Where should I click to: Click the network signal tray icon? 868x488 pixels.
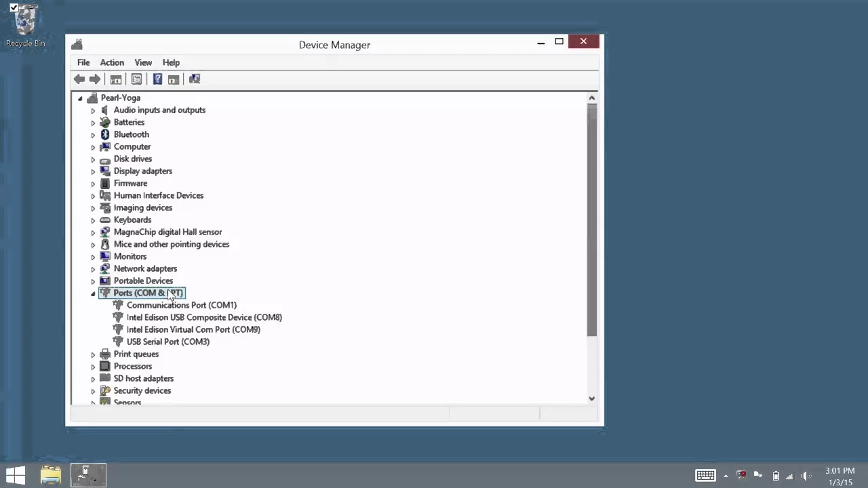[789, 476]
